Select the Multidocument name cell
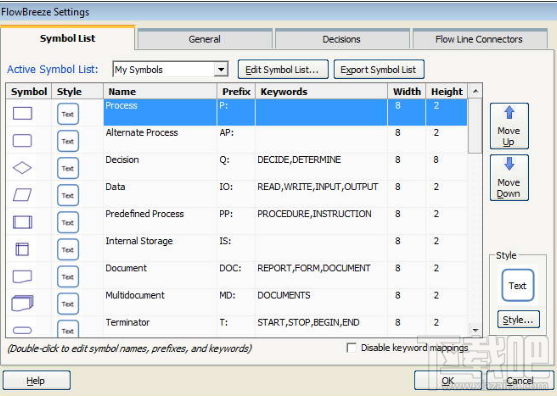This screenshot has width=557, height=396. 160,302
